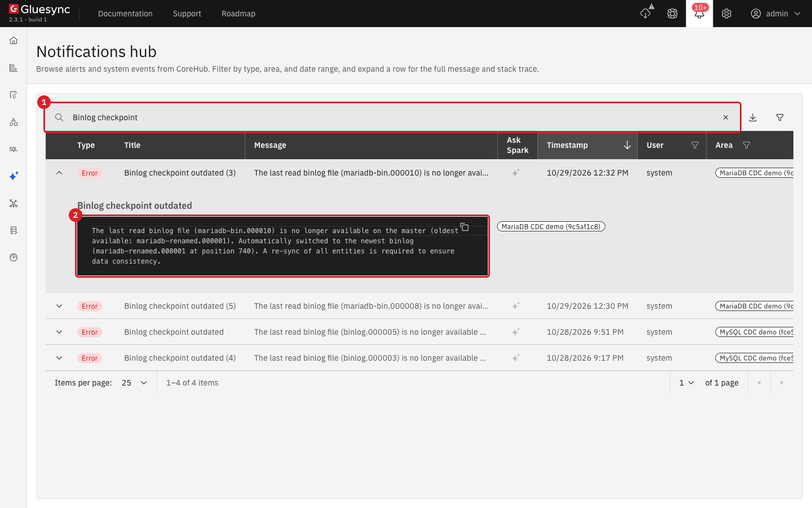Viewport: 812px width, 508px height.
Task: Open the Documentation menu item
Action: point(125,14)
